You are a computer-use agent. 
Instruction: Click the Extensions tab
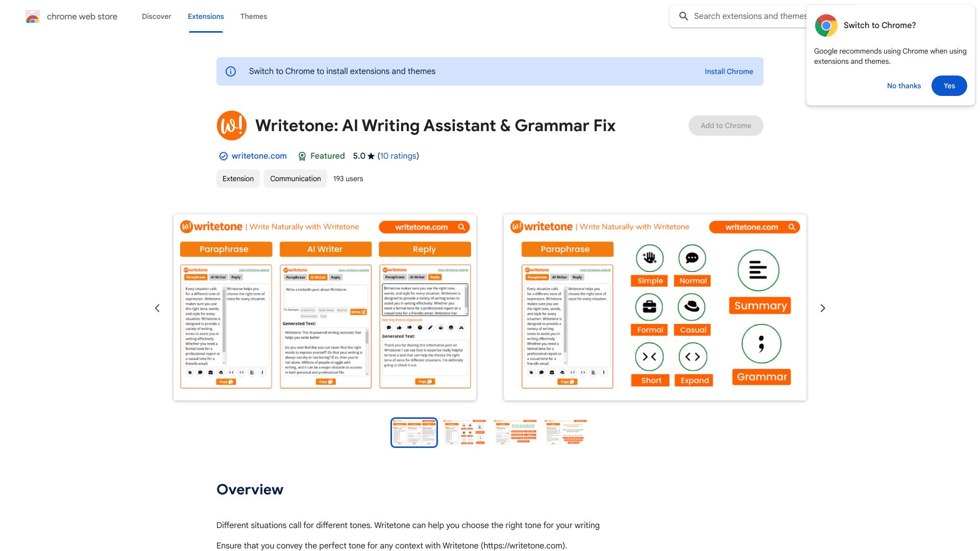205,16
